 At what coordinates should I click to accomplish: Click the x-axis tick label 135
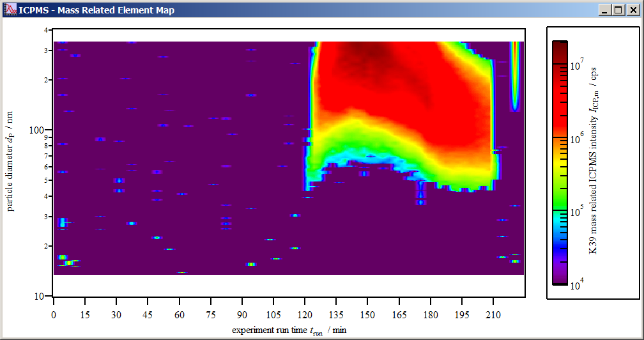tap(336, 315)
